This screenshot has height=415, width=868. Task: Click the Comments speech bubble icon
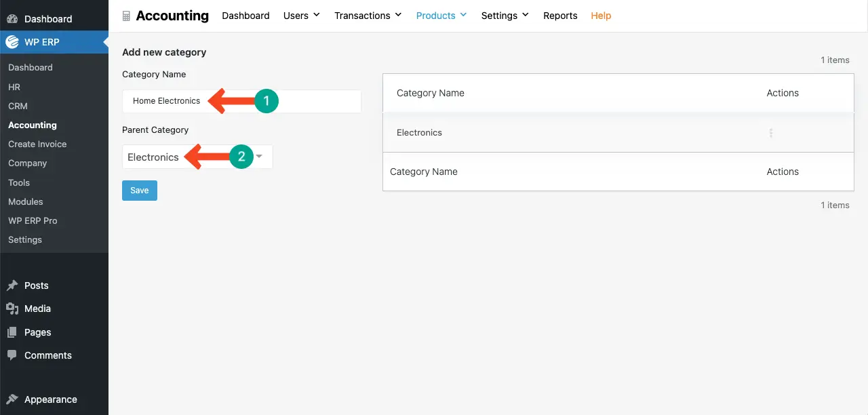12,355
